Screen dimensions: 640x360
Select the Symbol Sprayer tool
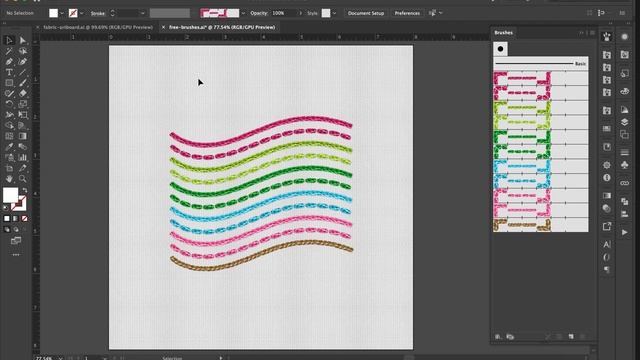9,157
